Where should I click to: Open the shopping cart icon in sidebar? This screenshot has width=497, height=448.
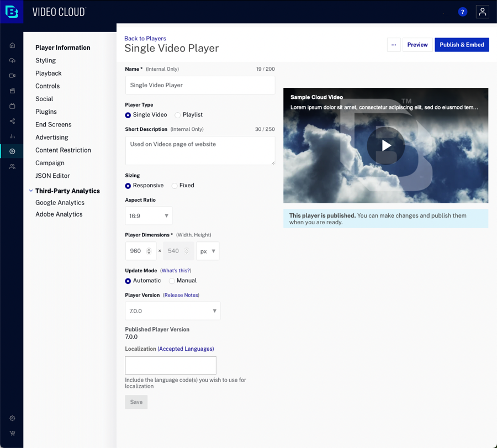click(x=12, y=433)
